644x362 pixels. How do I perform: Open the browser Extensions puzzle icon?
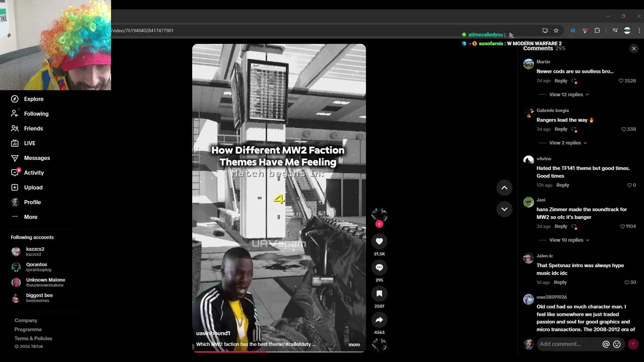pos(597,31)
